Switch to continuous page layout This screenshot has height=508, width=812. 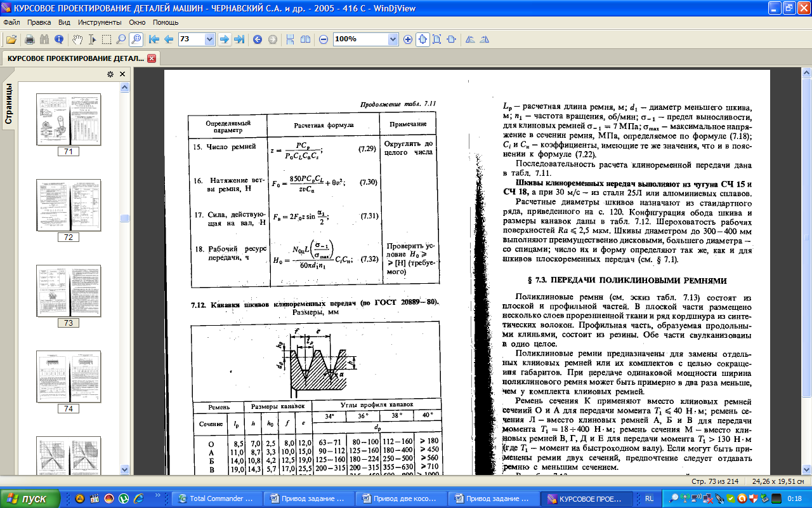pyautogui.click(x=291, y=39)
